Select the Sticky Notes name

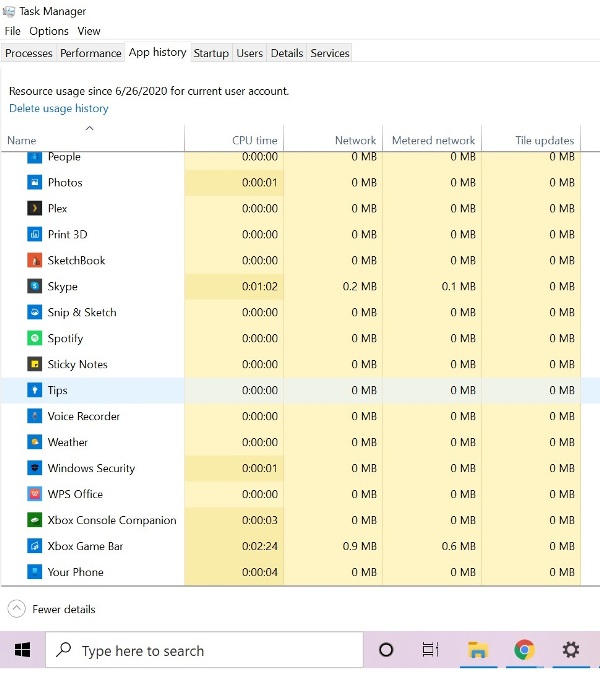(77, 365)
